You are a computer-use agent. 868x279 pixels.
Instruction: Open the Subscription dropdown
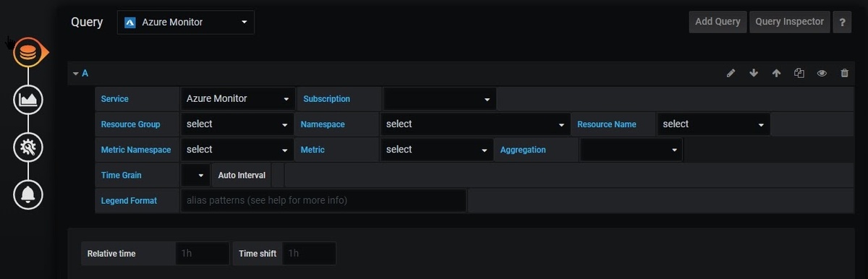coord(440,99)
